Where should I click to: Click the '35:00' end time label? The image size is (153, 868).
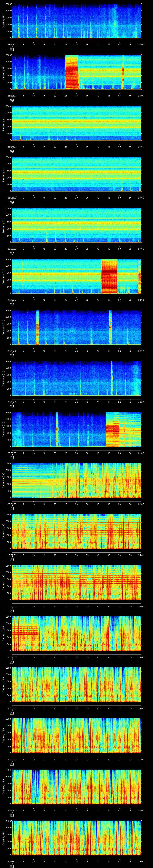pos(141,657)
